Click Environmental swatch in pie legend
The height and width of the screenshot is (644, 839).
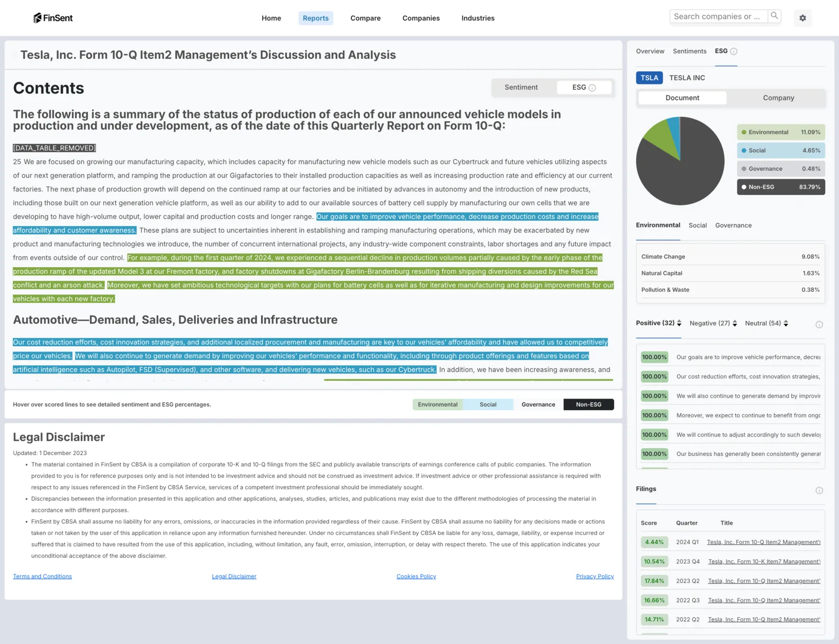pyautogui.click(x=744, y=132)
